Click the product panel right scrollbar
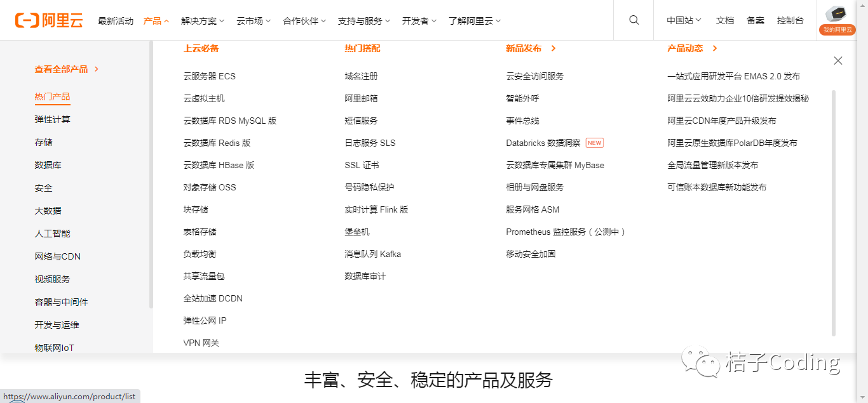 (x=834, y=213)
